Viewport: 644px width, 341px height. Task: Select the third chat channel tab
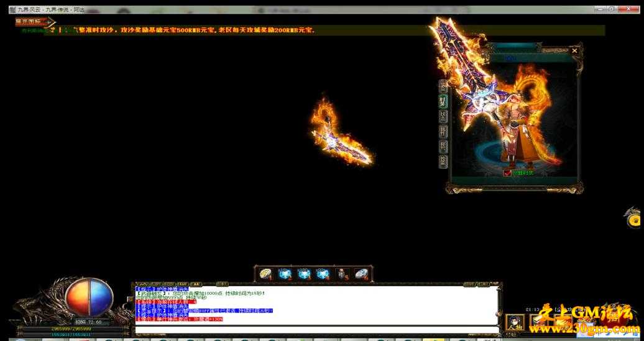(x=169, y=284)
